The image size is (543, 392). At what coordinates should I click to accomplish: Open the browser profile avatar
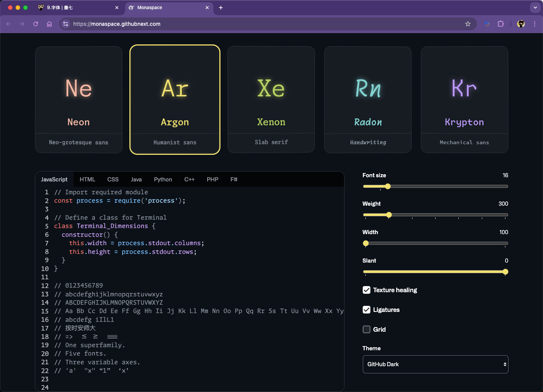pos(521,24)
